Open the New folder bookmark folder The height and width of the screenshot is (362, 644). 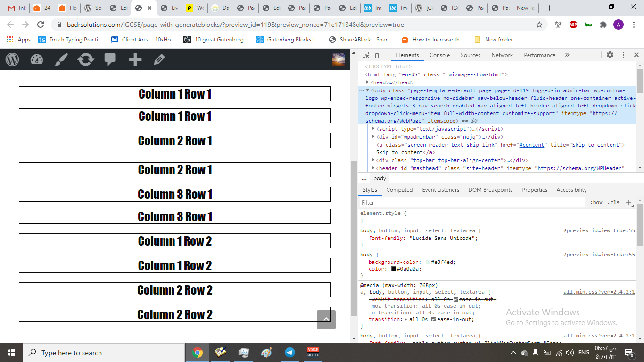coord(494,40)
